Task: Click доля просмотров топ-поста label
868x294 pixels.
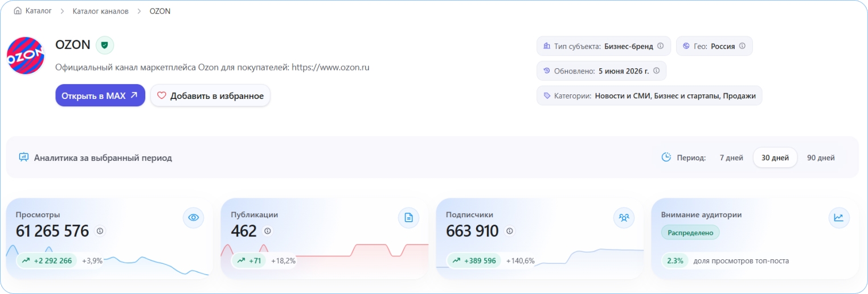Action: (x=741, y=261)
